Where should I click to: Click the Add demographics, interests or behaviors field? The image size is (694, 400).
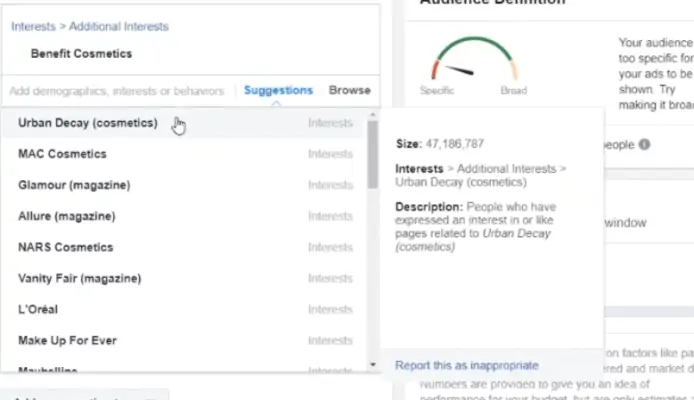click(x=117, y=91)
